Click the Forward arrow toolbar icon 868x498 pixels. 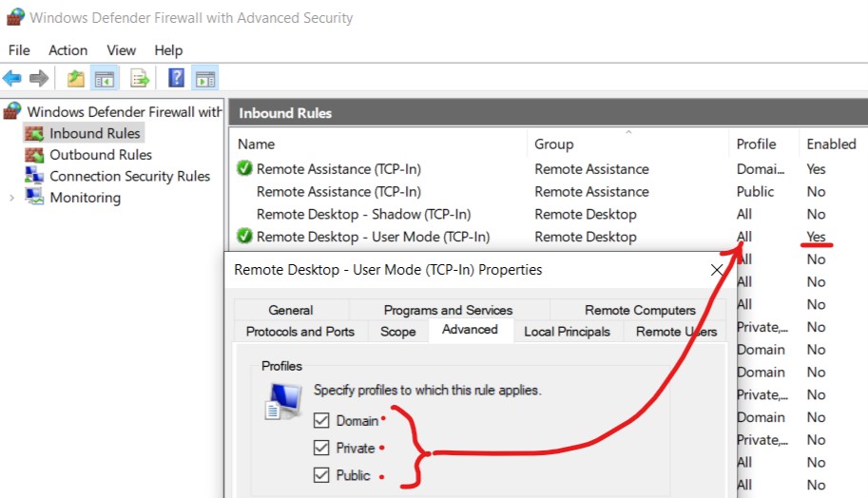pos(39,78)
